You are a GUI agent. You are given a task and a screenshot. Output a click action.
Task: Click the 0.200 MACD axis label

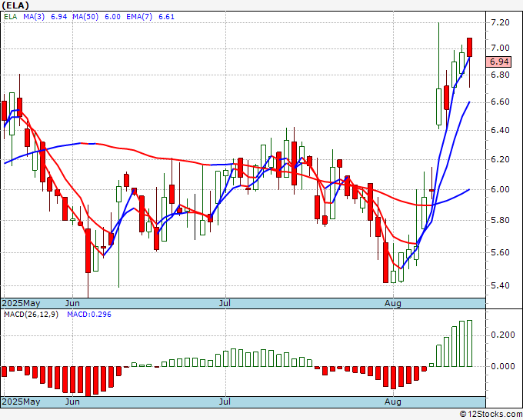[x=502, y=335]
